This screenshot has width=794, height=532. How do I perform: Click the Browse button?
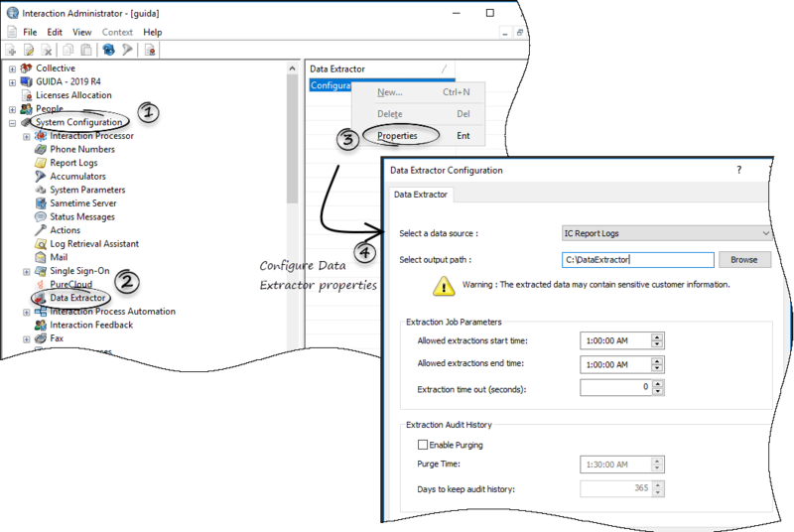[744, 260]
